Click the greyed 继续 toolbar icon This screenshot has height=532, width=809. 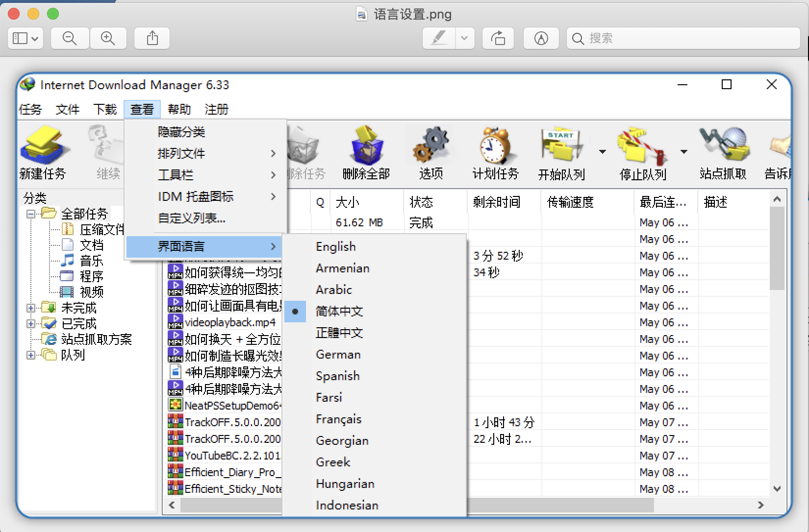tap(105, 145)
